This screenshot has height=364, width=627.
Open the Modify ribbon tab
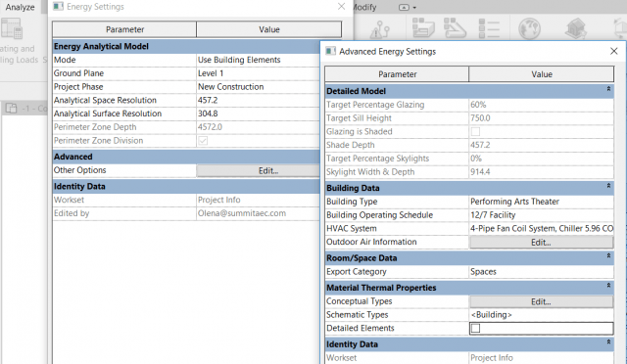click(x=364, y=7)
